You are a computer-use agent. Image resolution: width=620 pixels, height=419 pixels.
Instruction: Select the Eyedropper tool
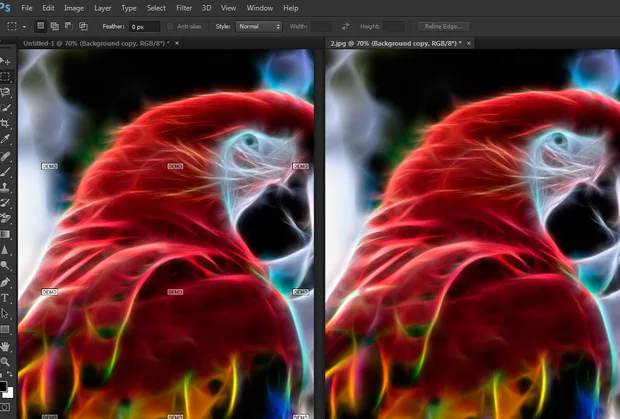6,139
